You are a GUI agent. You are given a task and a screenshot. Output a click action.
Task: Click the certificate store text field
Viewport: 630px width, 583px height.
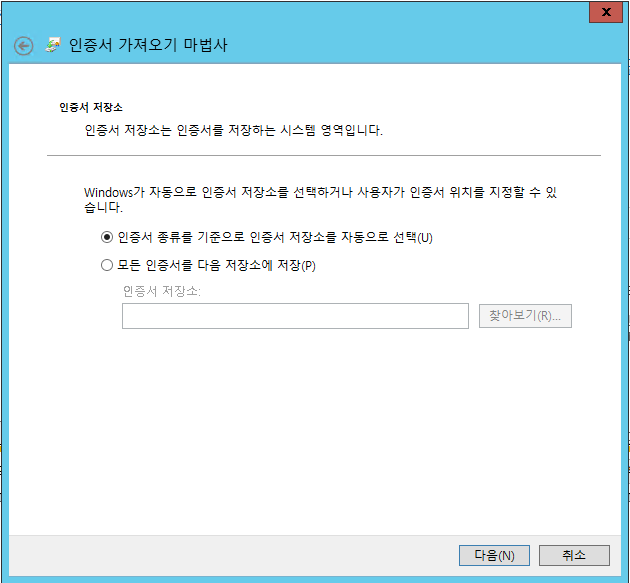coord(295,316)
